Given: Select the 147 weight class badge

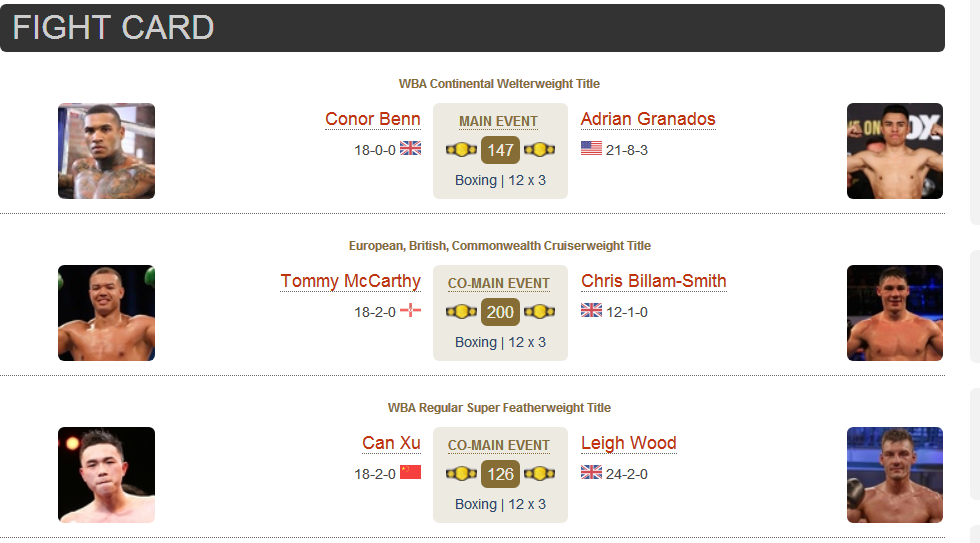Looking at the screenshot, I should [x=501, y=150].
